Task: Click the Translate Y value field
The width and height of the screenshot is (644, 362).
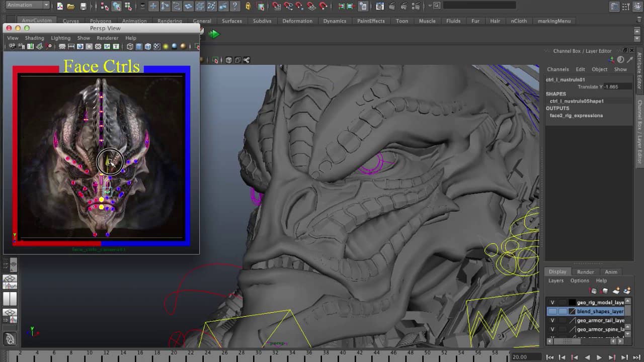Action: coord(618,86)
